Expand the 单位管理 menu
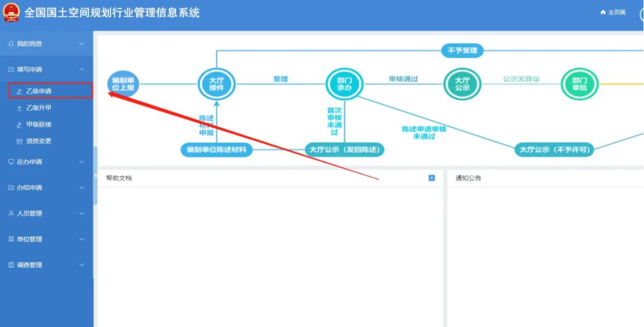 (47, 239)
